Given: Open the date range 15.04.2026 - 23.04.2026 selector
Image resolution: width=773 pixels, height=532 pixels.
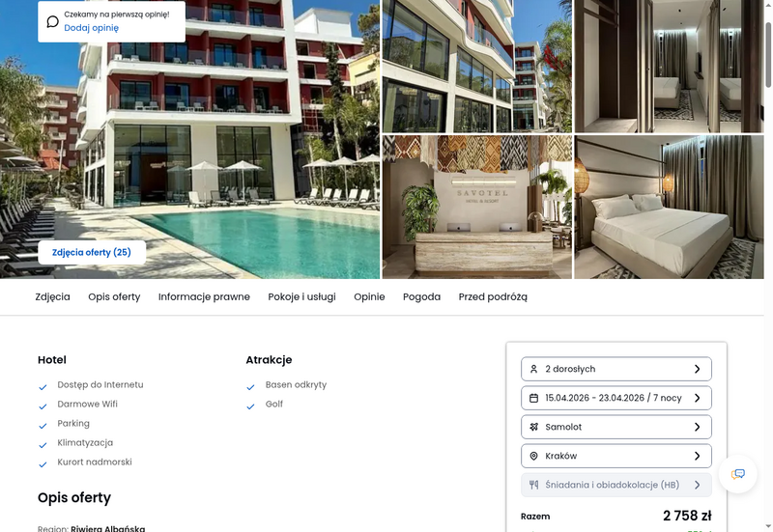Looking at the screenshot, I should pyautogui.click(x=616, y=398).
